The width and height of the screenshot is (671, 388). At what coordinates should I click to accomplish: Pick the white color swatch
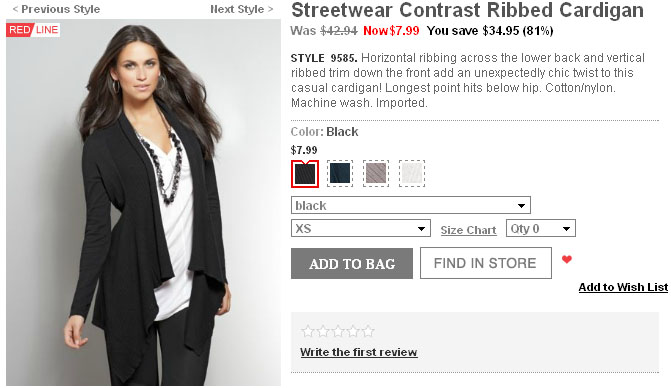tap(412, 173)
